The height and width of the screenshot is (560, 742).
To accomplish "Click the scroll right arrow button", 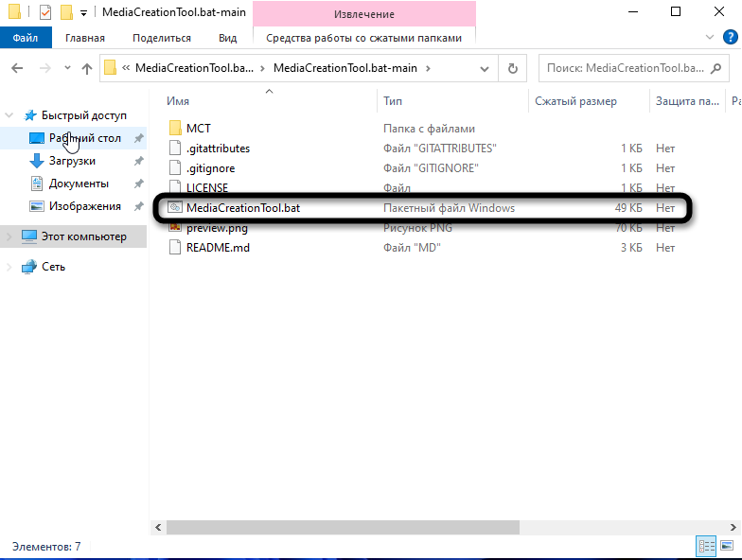I will coord(733,527).
